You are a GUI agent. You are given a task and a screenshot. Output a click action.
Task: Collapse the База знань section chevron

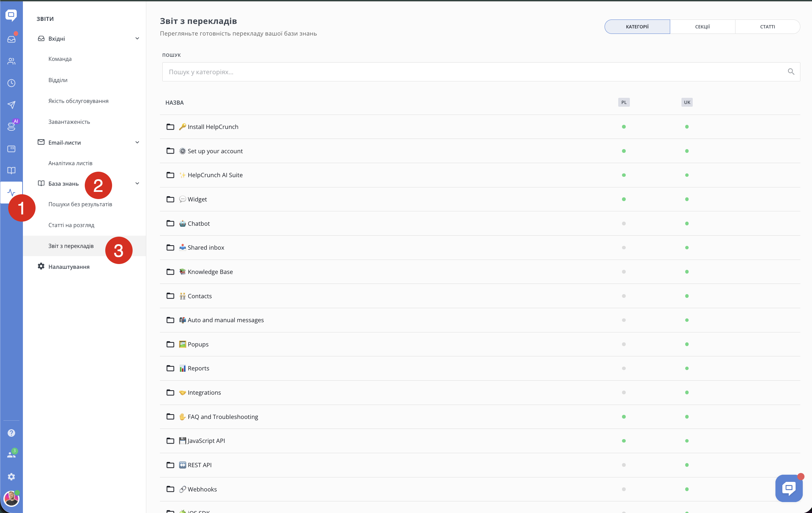[137, 183]
